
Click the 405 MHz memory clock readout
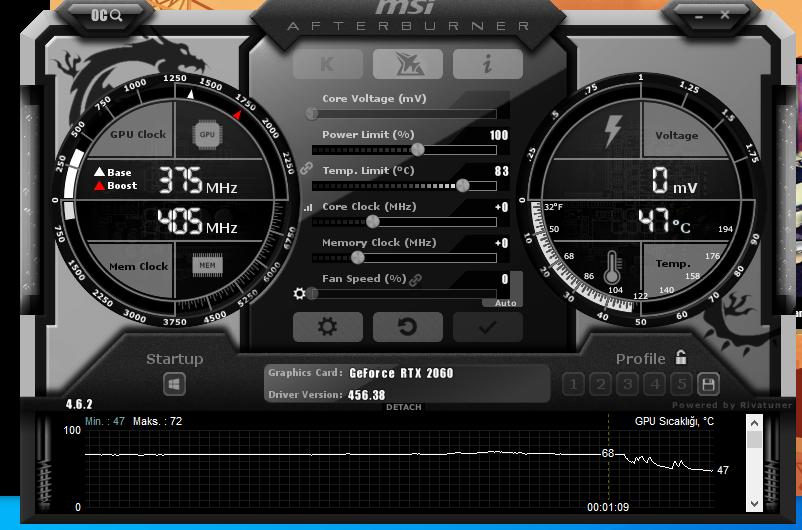(x=197, y=222)
